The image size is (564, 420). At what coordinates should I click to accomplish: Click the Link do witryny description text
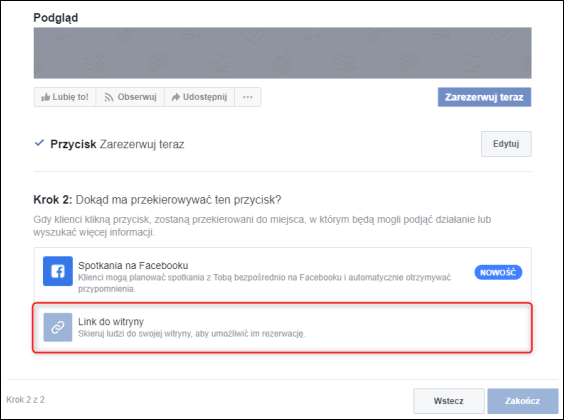pos(192,334)
